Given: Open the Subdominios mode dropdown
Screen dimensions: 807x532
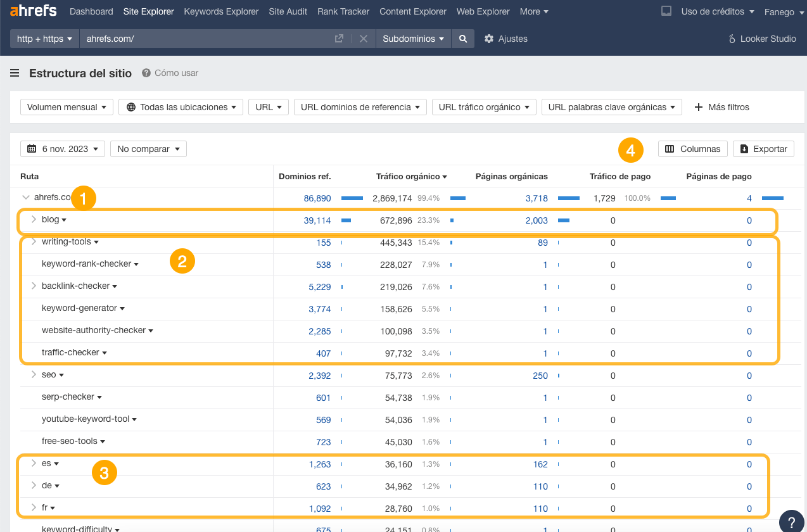Looking at the screenshot, I should pyautogui.click(x=414, y=39).
